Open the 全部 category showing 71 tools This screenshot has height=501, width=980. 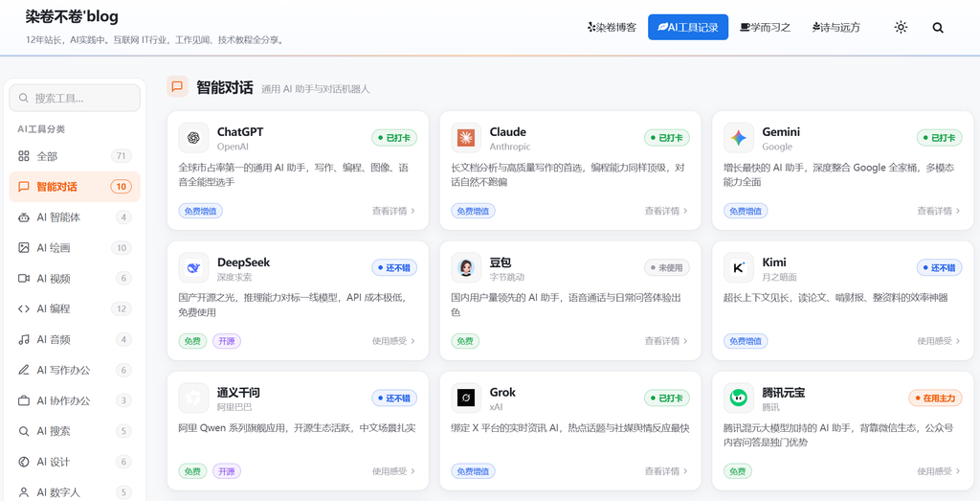(75, 156)
